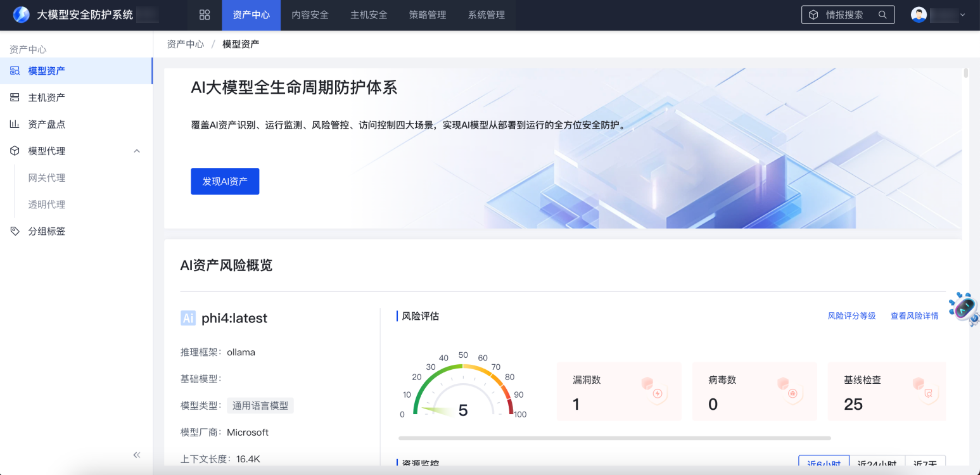
Task: Collapse the 模型代理 submenu chevron
Action: coord(137,151)
